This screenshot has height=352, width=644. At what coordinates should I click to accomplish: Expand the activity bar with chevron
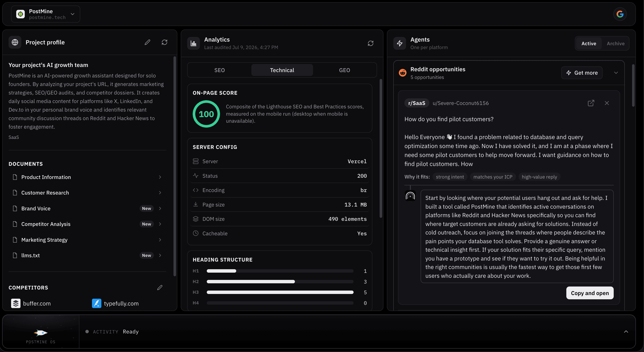click(x=626, y=332)
